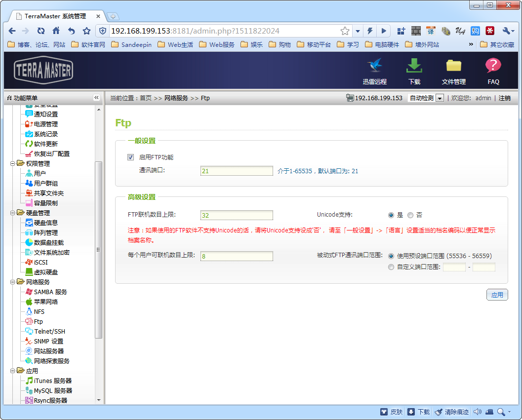Open the 自动检测 language dropdown
The height and width of the screenshot is (420, 522).
(x=426, y=98)
